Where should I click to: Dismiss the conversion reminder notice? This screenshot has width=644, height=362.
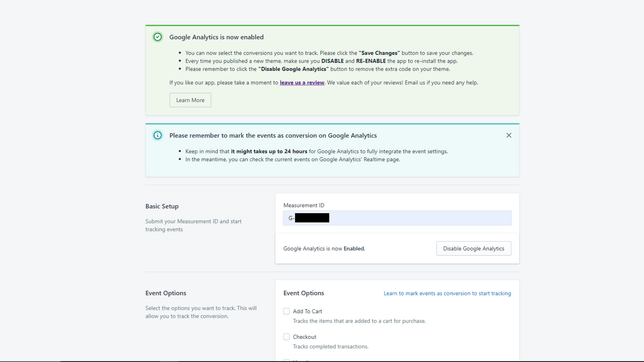point(509,135)
